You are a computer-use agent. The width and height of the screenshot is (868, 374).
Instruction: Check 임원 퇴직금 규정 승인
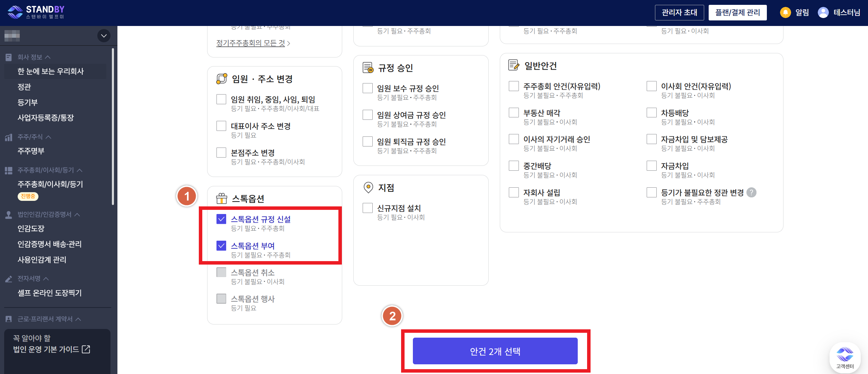[367, 141]
